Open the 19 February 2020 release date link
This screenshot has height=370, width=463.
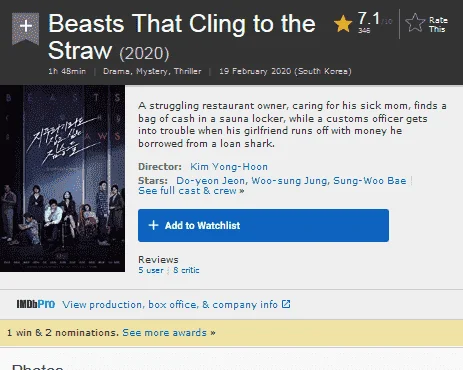click(285, 71)
